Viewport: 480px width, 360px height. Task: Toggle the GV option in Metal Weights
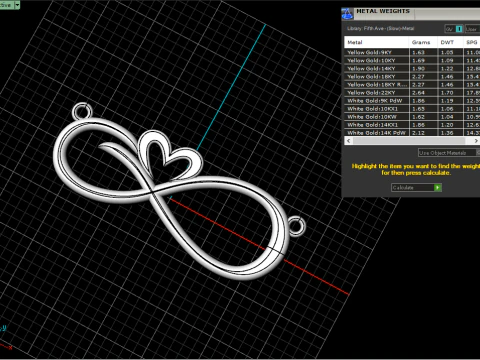[x=454, y=29]
